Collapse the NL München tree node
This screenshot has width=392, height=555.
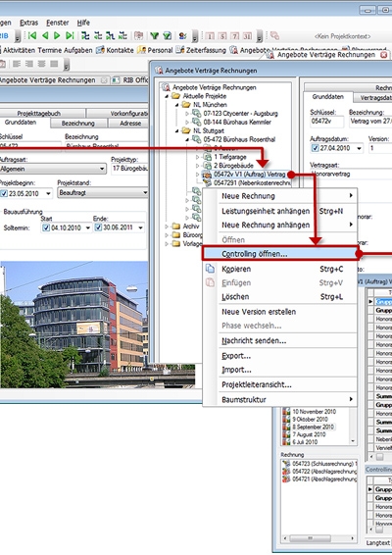(x=177, y=105)
